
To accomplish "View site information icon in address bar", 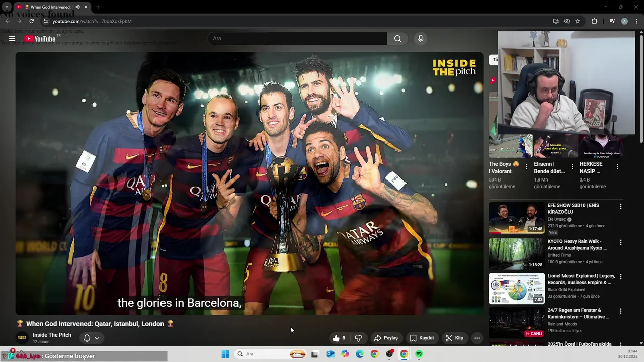I will (x=45, y=21).
